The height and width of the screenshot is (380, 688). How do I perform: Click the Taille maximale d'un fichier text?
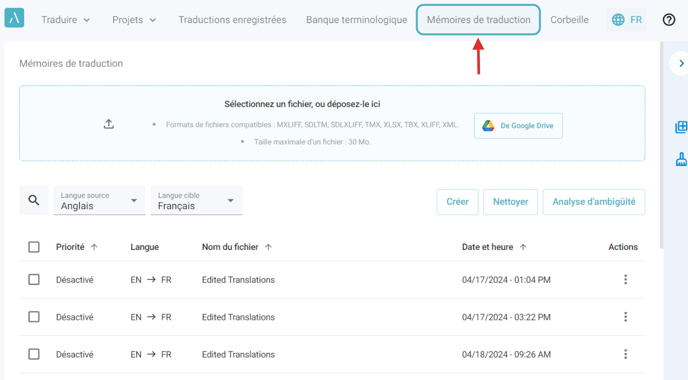(312, 142)
